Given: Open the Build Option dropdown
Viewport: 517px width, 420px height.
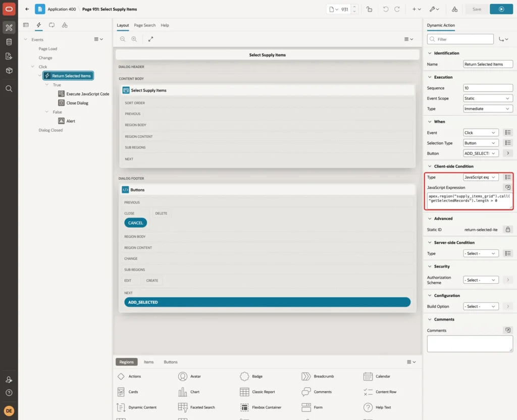Looking at the screenshot, I should [x=481, y=306].
